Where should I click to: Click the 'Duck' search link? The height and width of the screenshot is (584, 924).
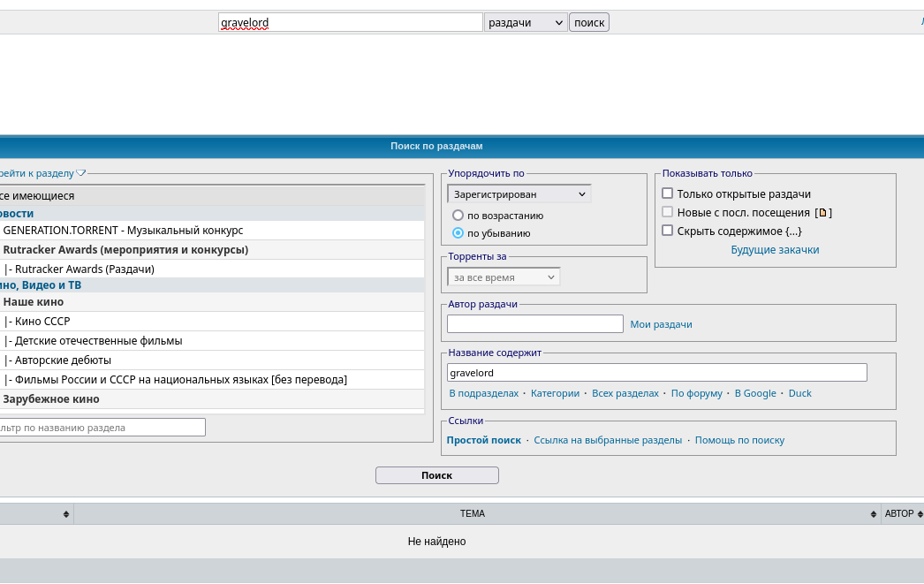coord(799,393)
